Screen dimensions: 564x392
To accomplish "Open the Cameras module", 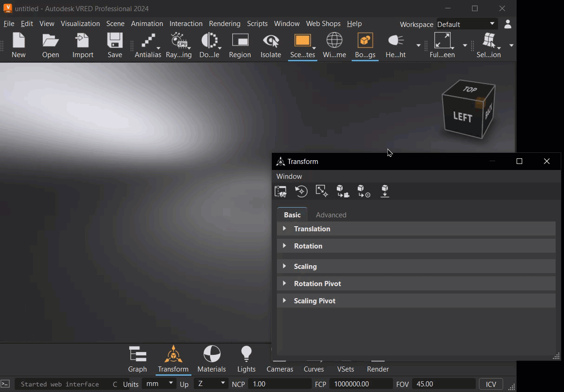I will 280,369.
